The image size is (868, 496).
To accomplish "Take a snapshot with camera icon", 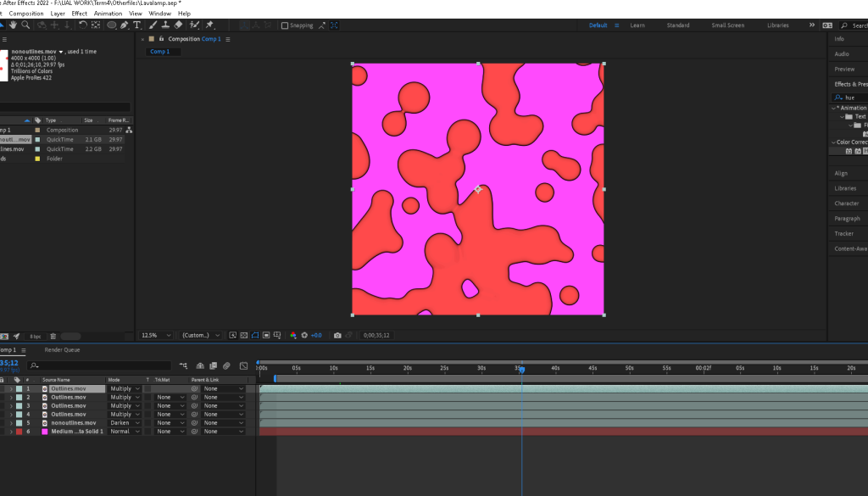I will [337, 336].
